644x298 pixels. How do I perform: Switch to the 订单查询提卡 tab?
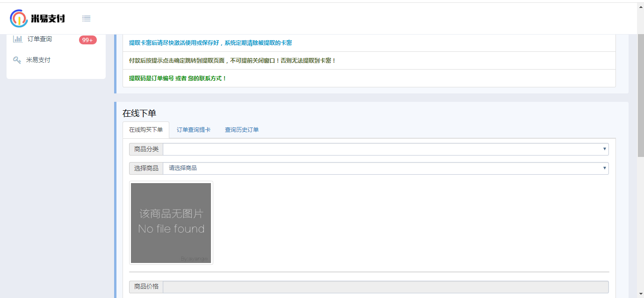tap(194, 130)
